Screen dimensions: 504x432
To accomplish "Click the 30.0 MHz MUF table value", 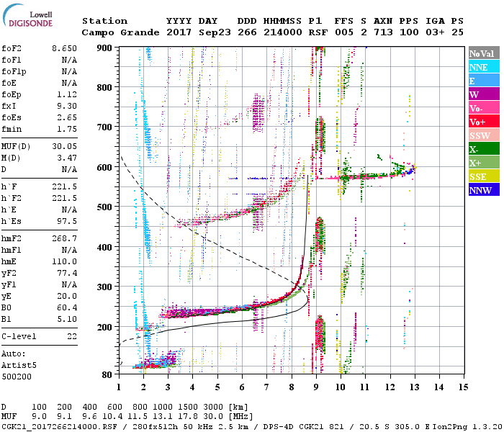I will click(213, 417).
